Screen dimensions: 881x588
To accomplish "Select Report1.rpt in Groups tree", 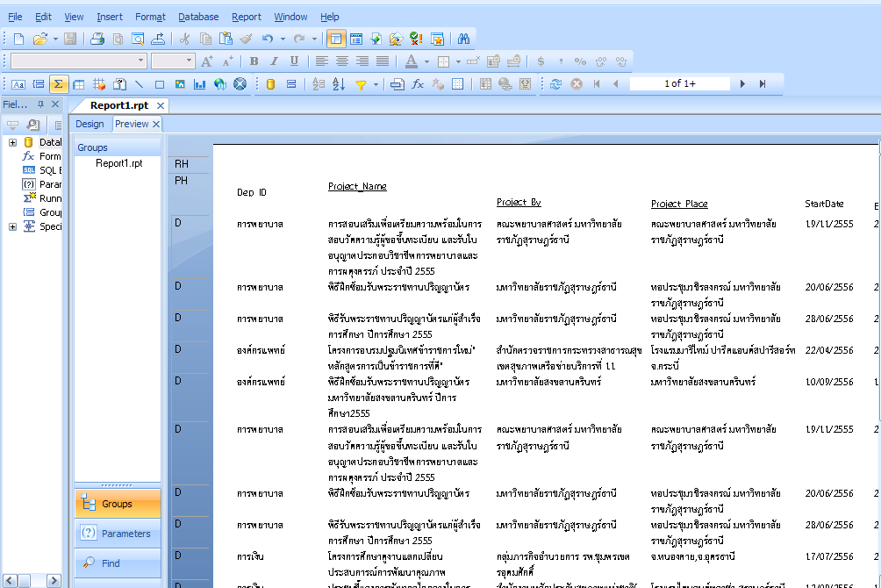I will coord(119,163).
